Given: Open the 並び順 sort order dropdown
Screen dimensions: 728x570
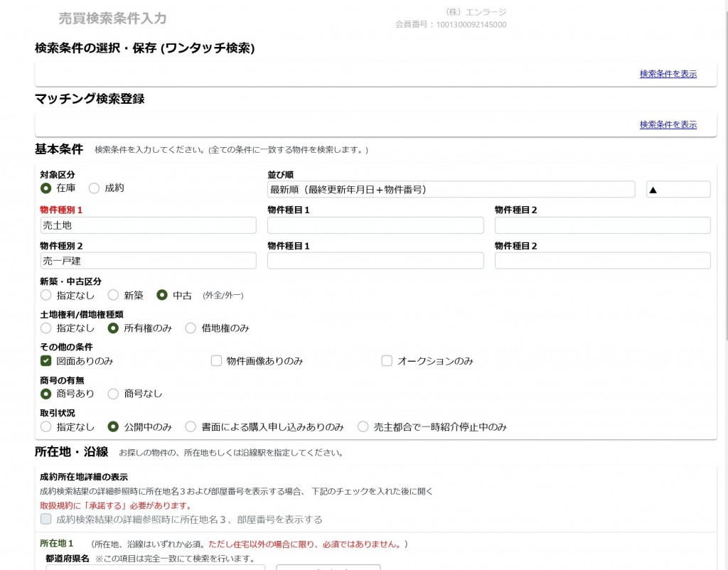Looking at the screenshot, I should point(448,189).
